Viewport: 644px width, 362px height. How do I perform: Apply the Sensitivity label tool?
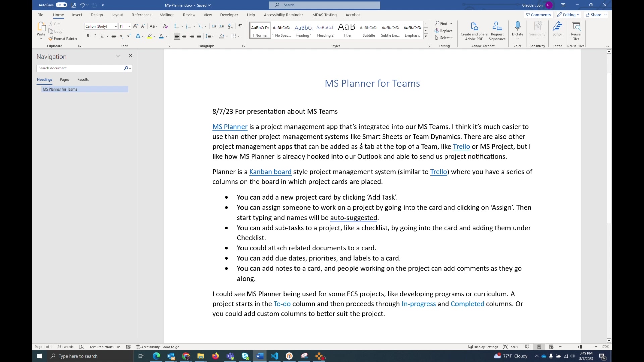(x=537, y=30)
